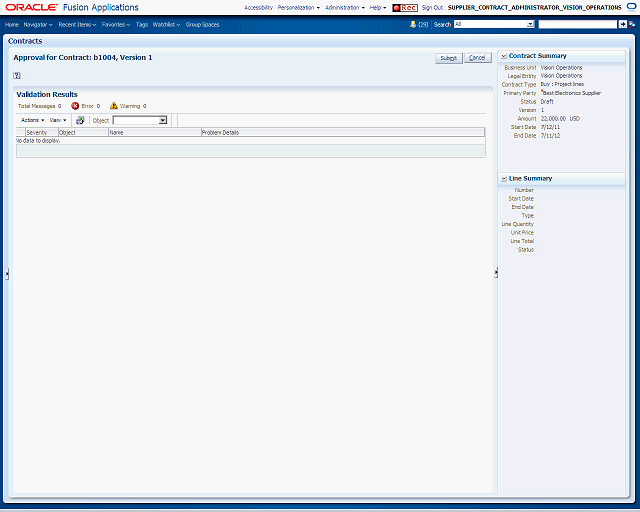Click the ORACLE Fusion Applications logo
640x512 pixels.
[72, 7]
